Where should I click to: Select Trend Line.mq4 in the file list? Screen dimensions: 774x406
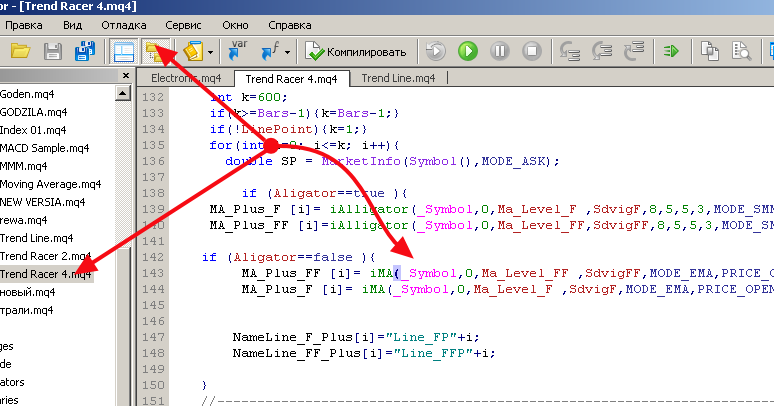click(x=37, y=238)
